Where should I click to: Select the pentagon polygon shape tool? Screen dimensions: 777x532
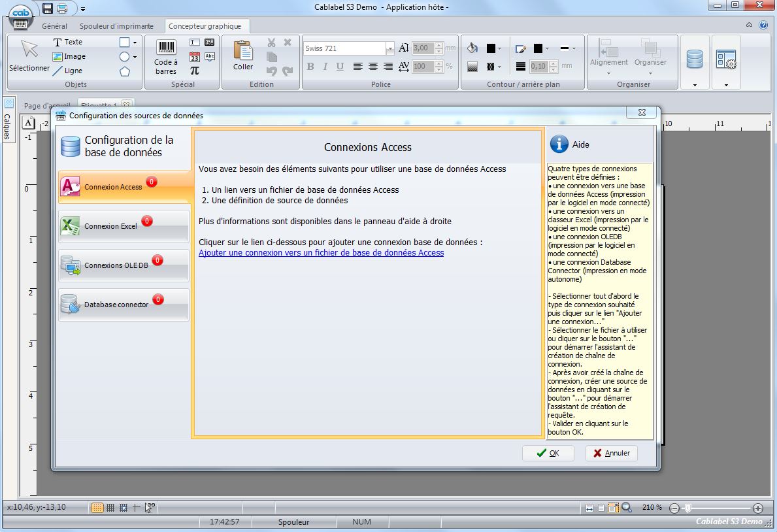point(125,71)
